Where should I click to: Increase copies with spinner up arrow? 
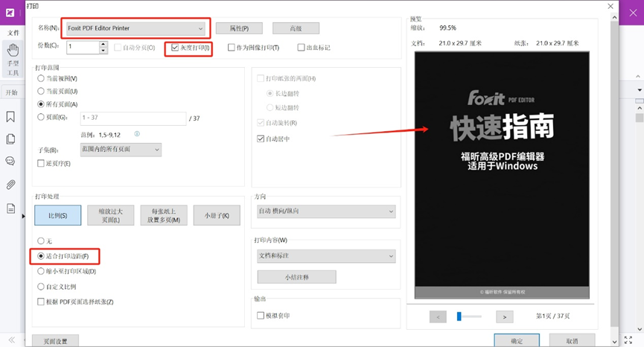pyautogui.click(x=103, y=44)
